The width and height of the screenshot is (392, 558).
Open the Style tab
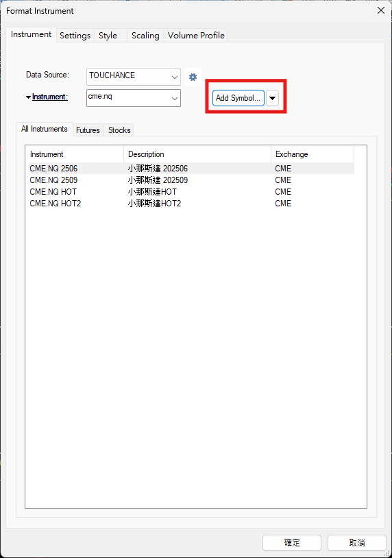(x=108, y=36)
